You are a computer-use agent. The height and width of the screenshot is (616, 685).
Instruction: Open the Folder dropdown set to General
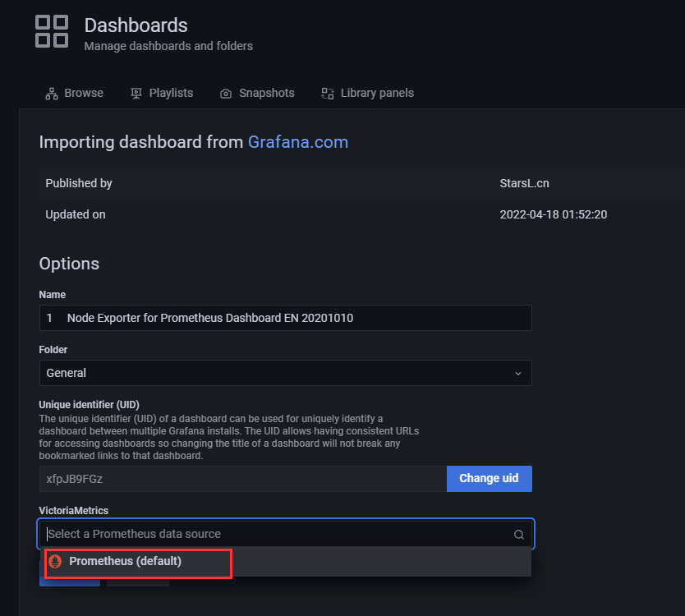click(286, 373)
